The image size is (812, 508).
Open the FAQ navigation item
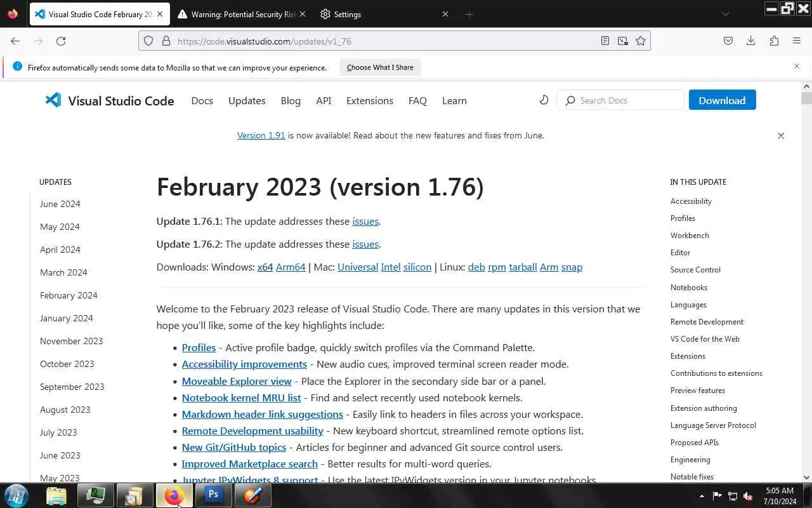(417, 100)
